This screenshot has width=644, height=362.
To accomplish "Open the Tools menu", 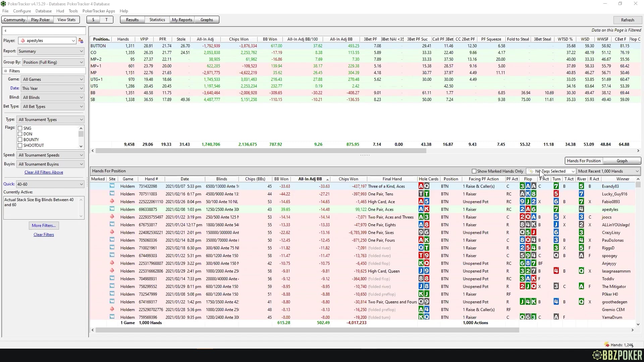I will click(x=73, y=11).
